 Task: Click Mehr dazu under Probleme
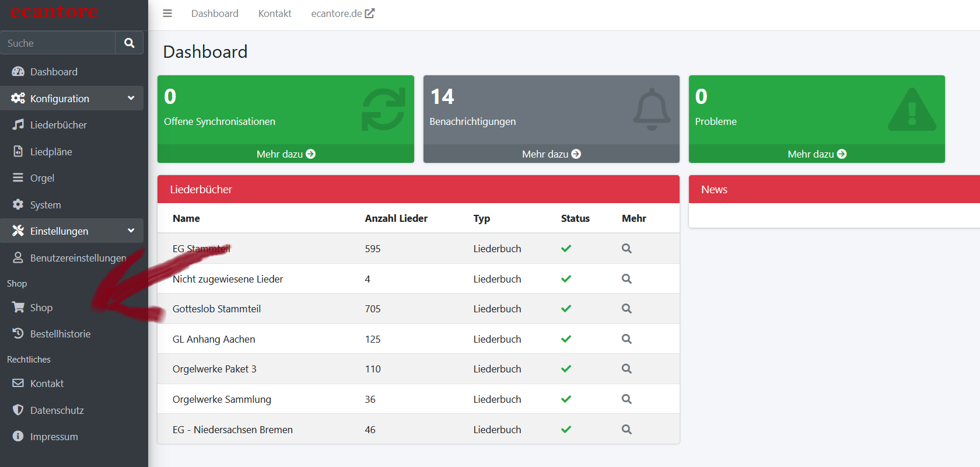pos(817,154)
